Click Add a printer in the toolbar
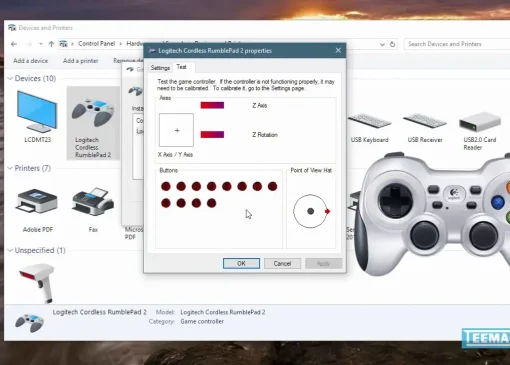Image resolution: width=510 pixels, height=365 pixels. pyautogui.click(x=80, y=61)
